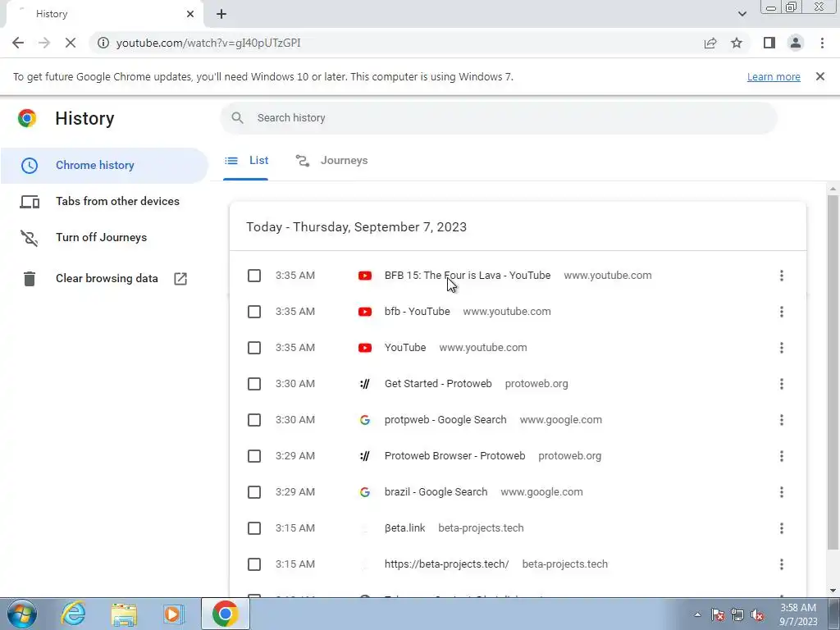Screen dimensions: 840x630
Task: Click the external link icon by Clear browsing data
Action: click(180, 279)
